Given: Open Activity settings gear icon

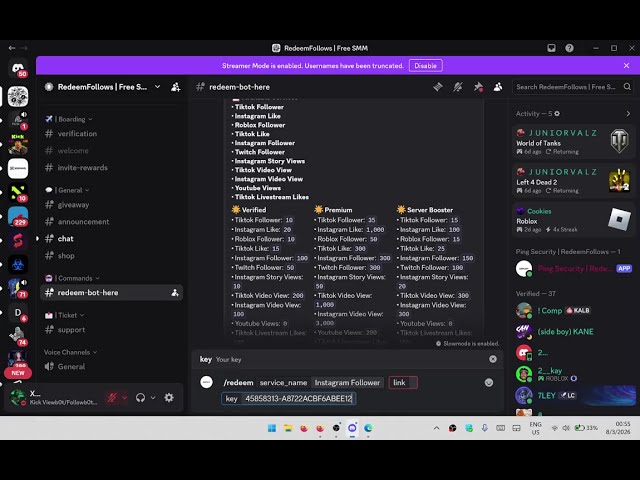Looking at the screenshot, I should (x=557, y=113).
